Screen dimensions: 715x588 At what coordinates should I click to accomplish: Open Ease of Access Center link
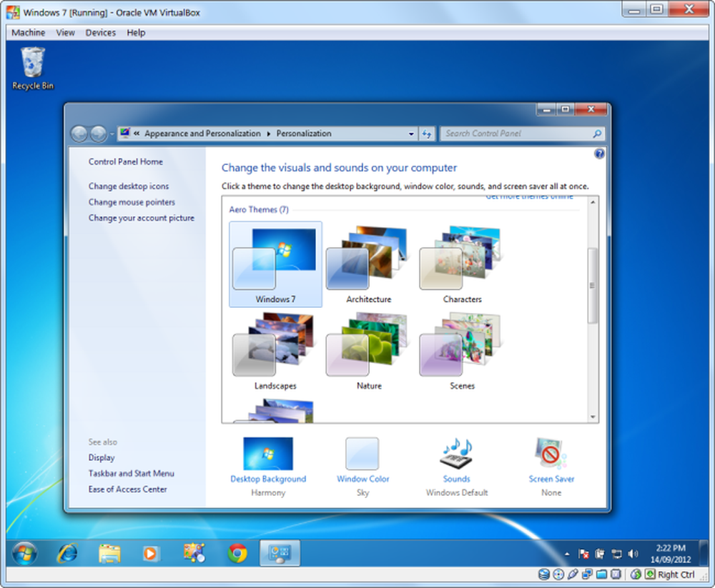click(x=128, y=489)
